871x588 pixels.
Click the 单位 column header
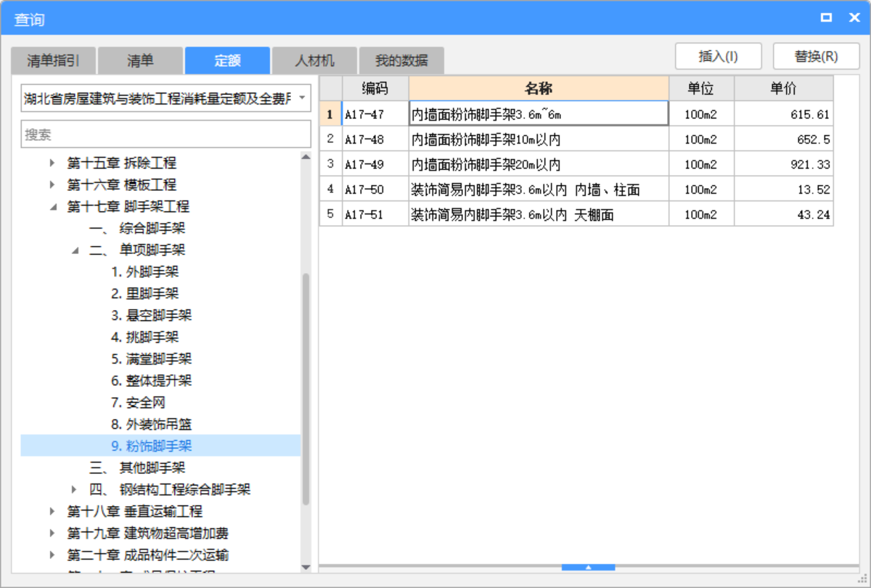coord(701,89)
